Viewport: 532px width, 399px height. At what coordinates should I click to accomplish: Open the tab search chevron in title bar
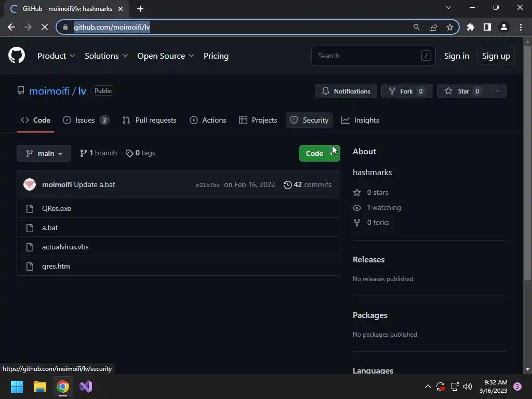(x=448, y=7)
